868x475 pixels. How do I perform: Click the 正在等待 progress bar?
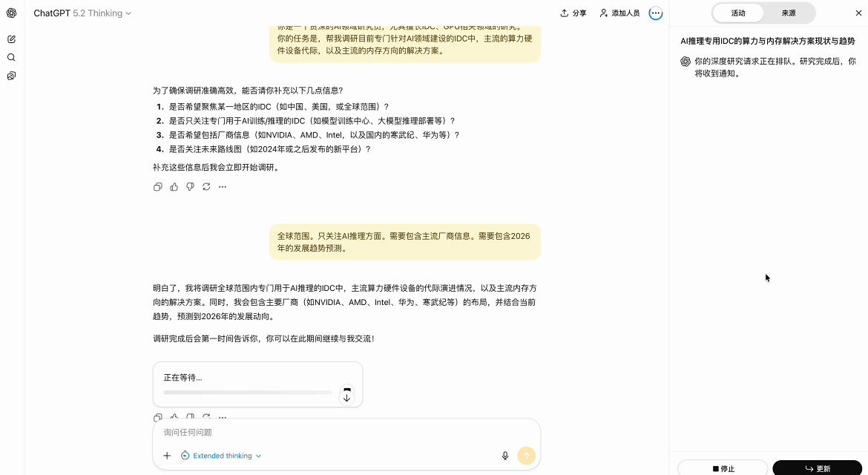pyautogui.click(x=248, y=392)
